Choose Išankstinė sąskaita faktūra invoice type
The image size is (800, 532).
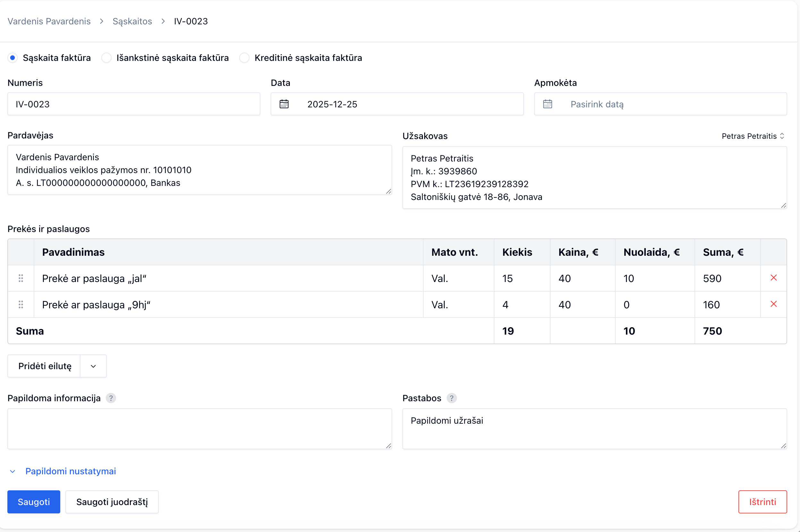[106, 58]
